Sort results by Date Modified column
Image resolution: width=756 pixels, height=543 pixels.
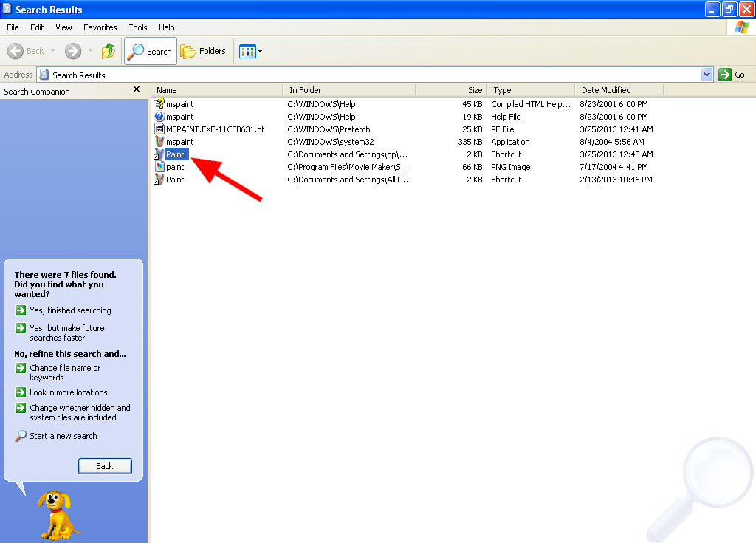[619, 90]
